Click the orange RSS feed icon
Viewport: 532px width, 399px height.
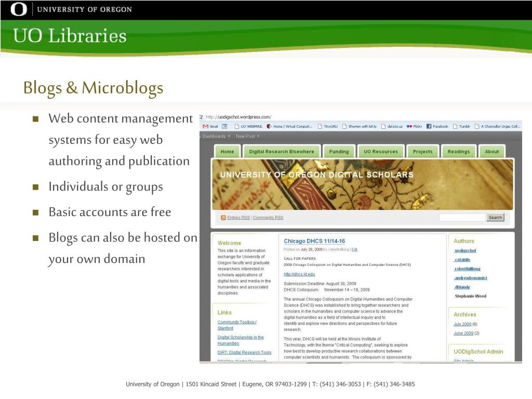click(223, 218)
